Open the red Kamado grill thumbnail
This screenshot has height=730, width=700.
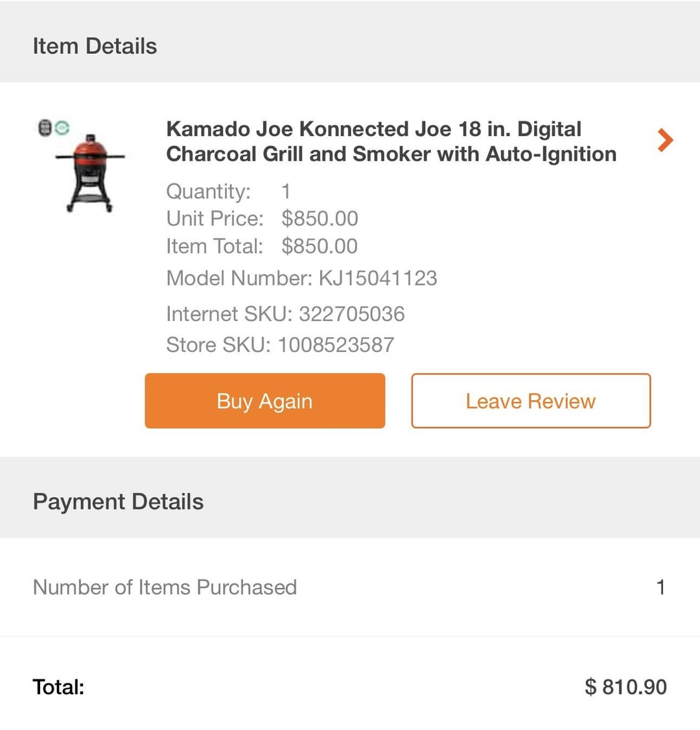point(90,172)
